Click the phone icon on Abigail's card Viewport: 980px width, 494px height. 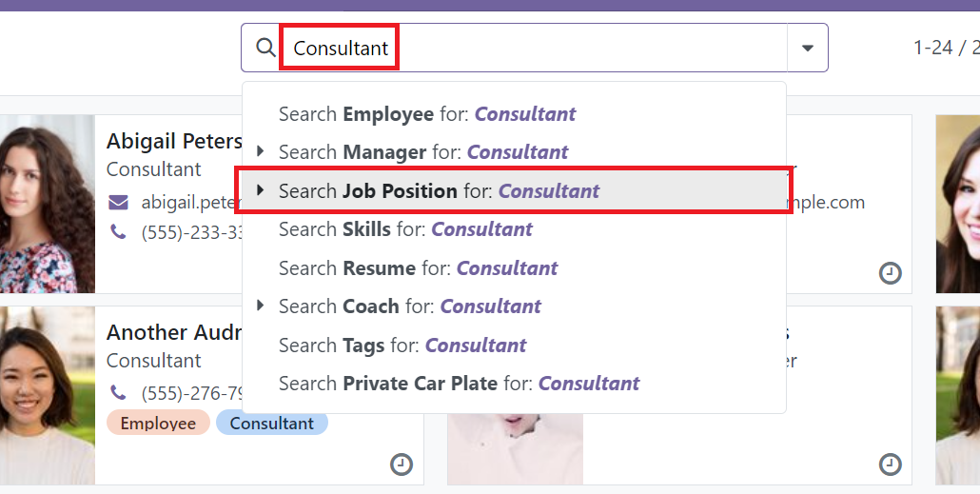(x=118, y=231)
